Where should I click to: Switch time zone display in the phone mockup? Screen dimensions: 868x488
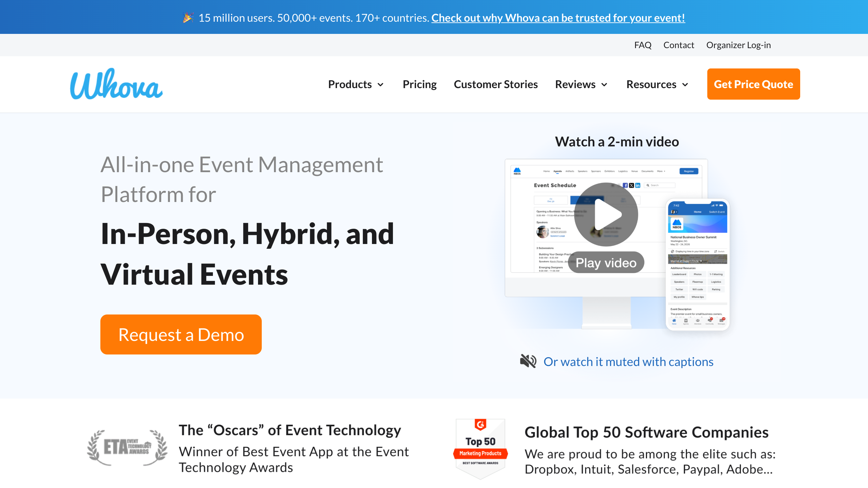(719, 251)
